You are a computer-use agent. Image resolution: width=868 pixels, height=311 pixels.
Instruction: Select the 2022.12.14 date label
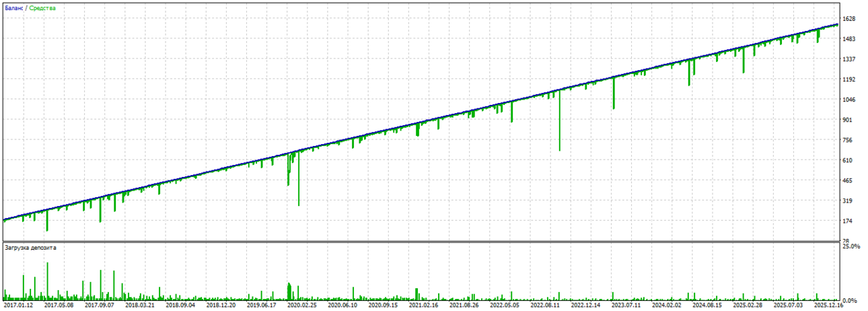point(585,305)
